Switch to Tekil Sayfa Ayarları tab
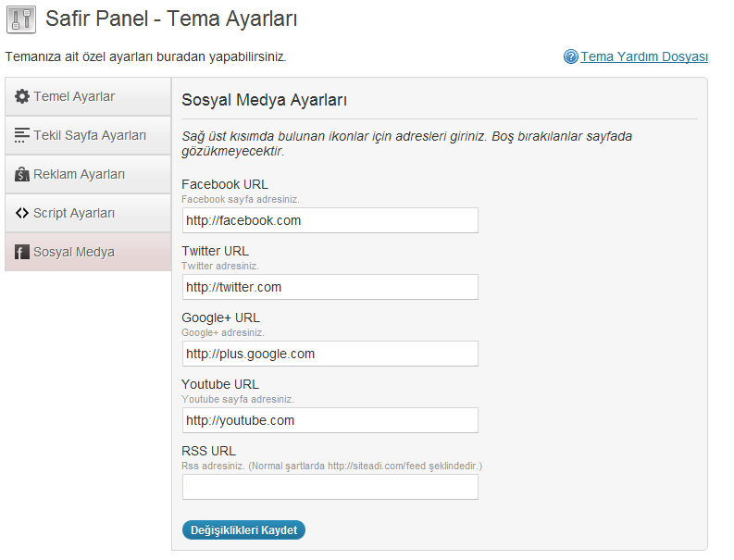Screen dimensions: 734x560 88,135
